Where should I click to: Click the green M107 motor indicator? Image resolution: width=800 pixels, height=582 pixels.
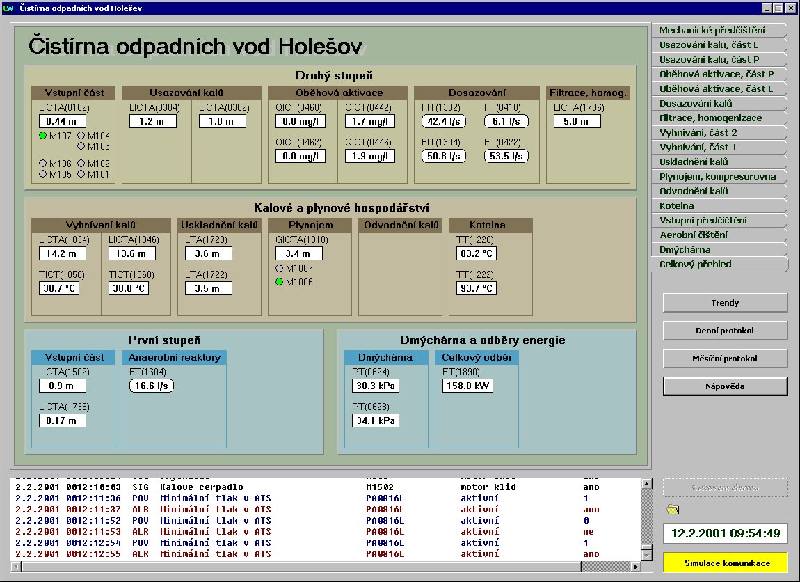43,135
